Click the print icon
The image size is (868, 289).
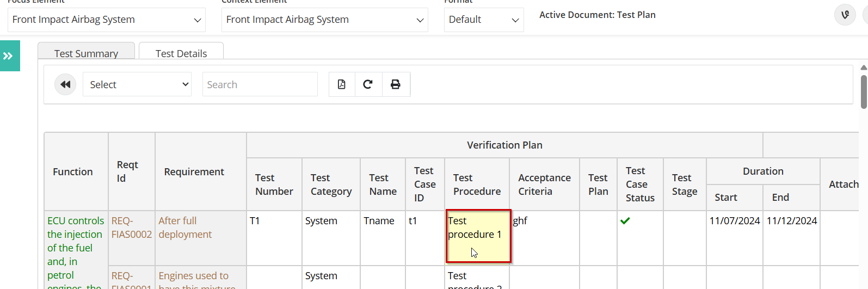396,84
